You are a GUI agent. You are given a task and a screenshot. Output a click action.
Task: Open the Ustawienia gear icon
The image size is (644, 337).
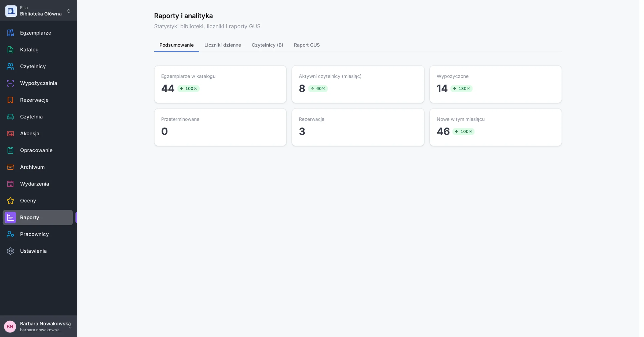click(10, 251)
